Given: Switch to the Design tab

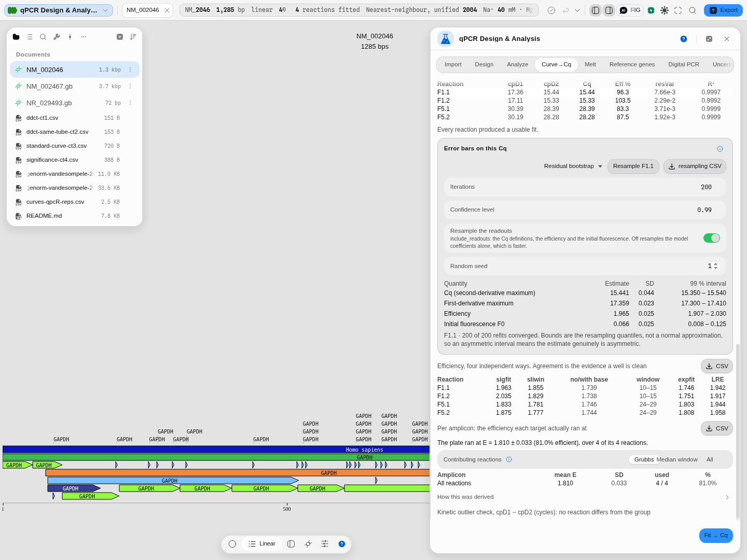Looking at the screenshot, I should (484, 65).
